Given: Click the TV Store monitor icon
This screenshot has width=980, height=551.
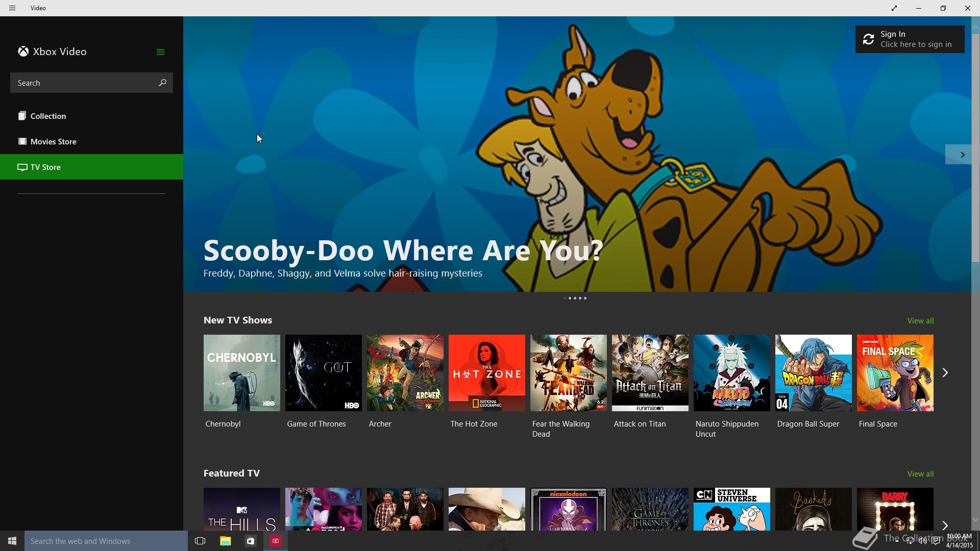Looking at the screenshot, I should click(22, 167).
